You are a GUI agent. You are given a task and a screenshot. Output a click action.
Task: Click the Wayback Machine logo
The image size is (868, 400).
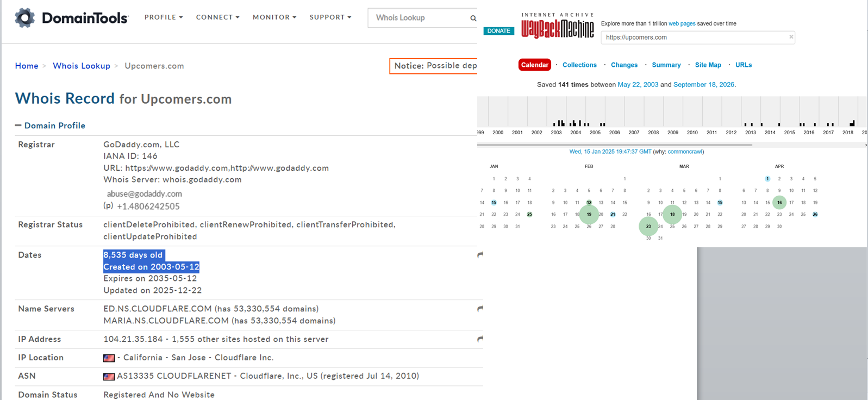[558, 26]
